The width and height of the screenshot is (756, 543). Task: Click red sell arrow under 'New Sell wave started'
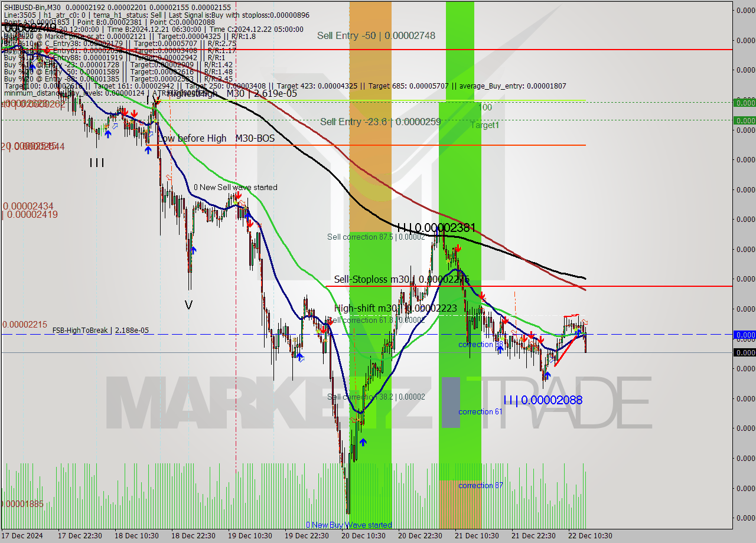pos(237,195)
